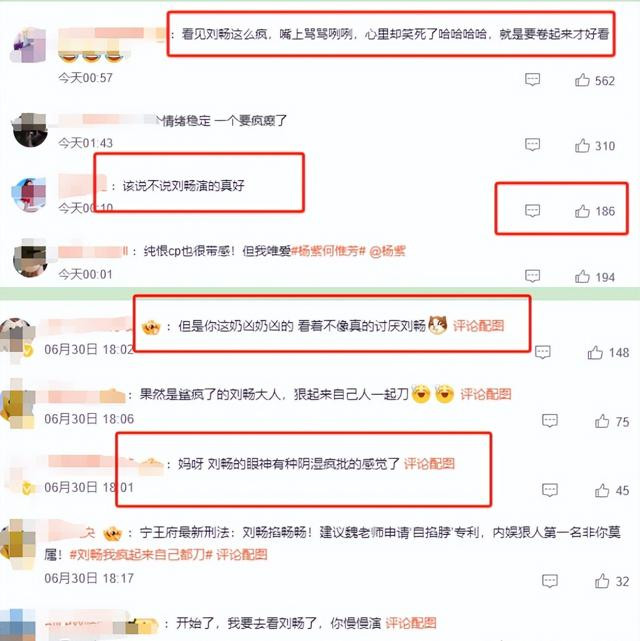Like the comment with 310 likes

click(582, 146)
